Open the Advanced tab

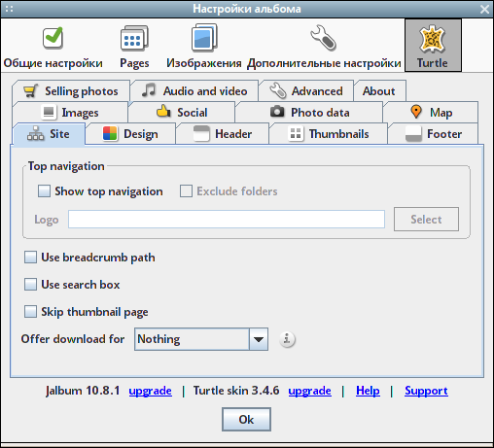pyautogui.click(x=306, y=91)
